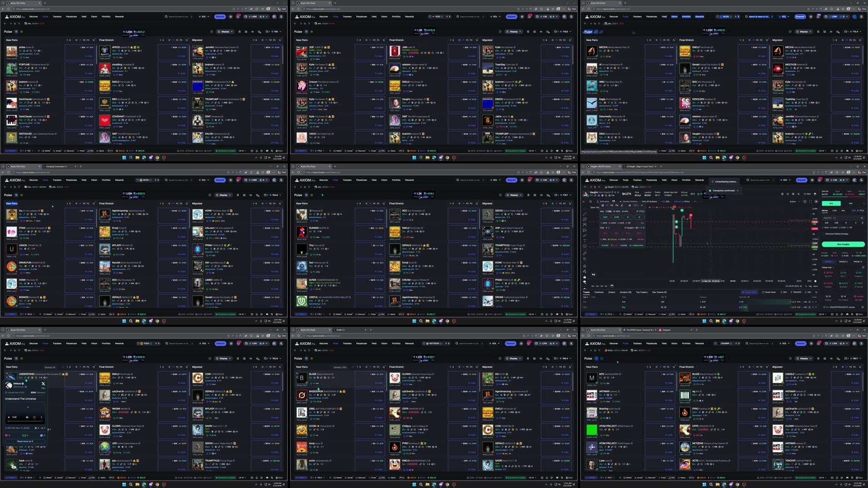Screen dimensions: 868x488
Task: Enable the Advanced Trading Strategy checkbox
Action: coord(824,234)
